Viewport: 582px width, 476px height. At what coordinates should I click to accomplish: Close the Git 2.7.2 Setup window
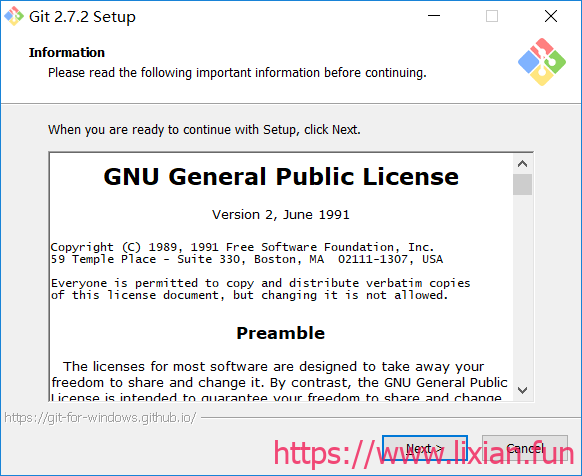pos(551,16)
